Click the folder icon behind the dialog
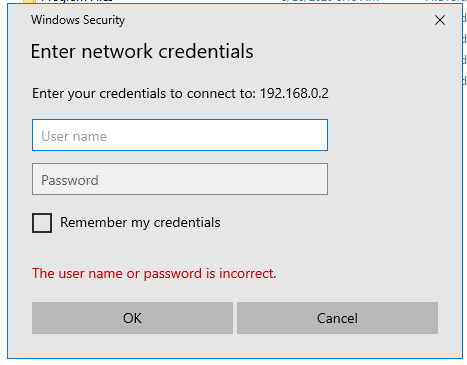This screenshot has width=467, height=365. pyautogui.click(x=29, y=1)
